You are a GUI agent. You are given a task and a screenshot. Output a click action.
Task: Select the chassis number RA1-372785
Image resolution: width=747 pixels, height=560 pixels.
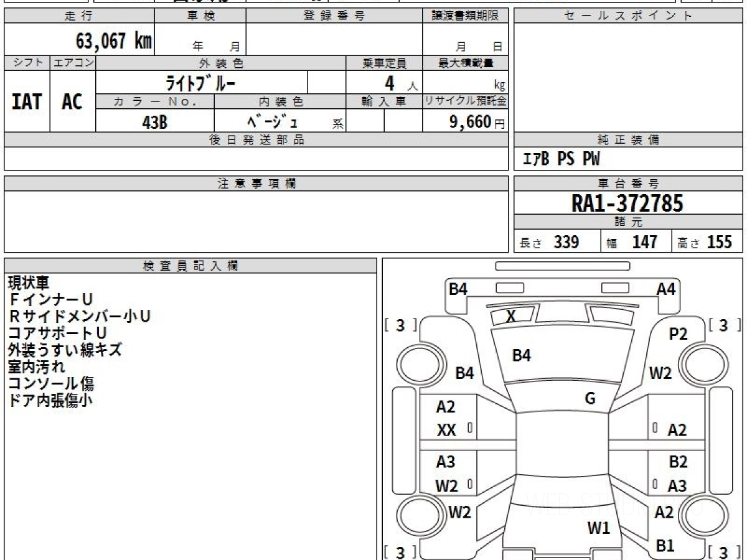(x=627, y=203)
